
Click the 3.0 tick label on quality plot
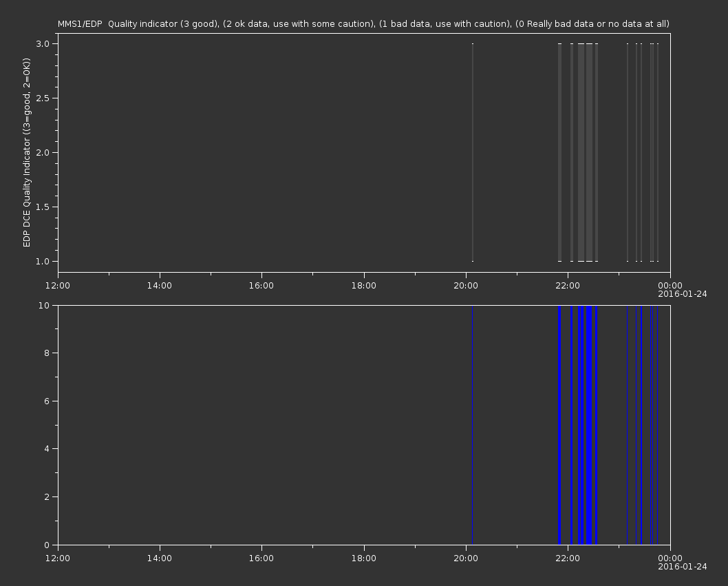(43, 43)
